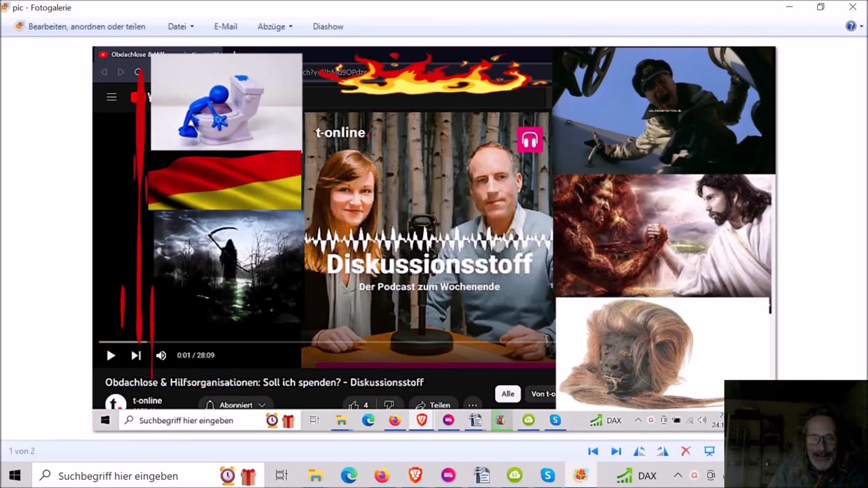Click skip-next in the pictured YouTube player
This screenshot has height=488, width=868.
(x=136, y=355)
